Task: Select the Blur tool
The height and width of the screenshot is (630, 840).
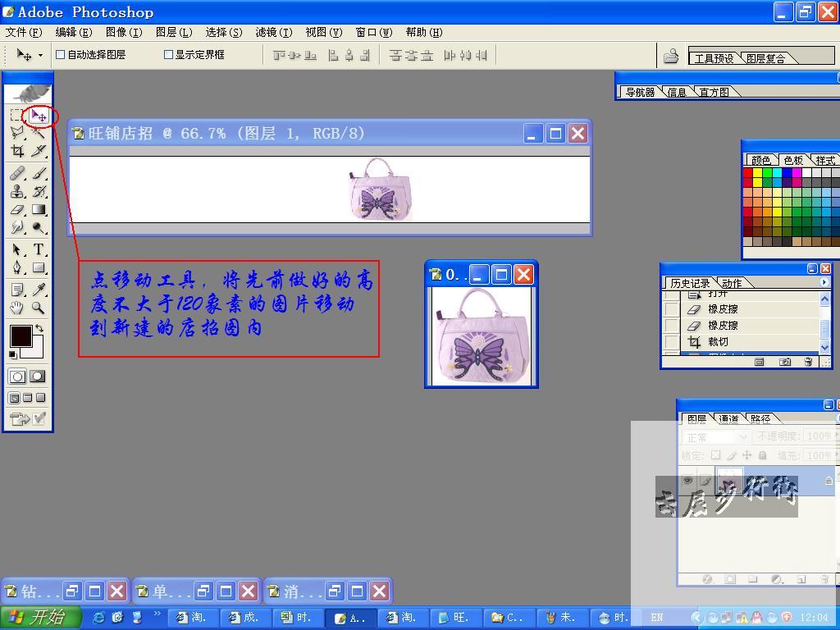Action: (16, 228)
